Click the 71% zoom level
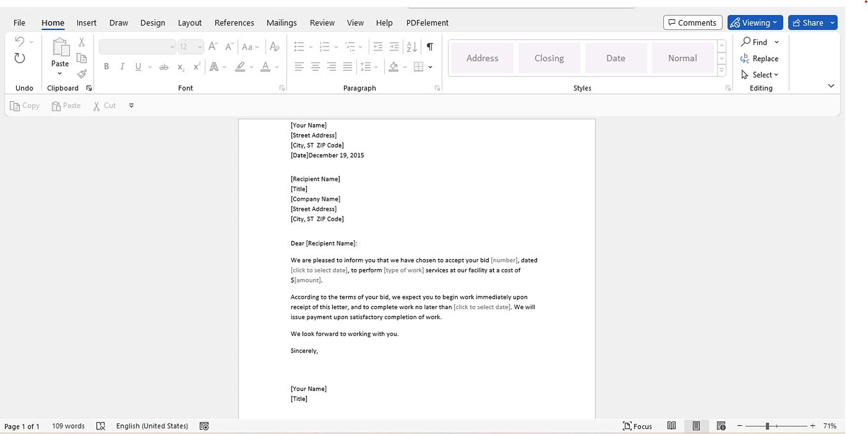Viewport: 868px width, 434px height. 830,426
